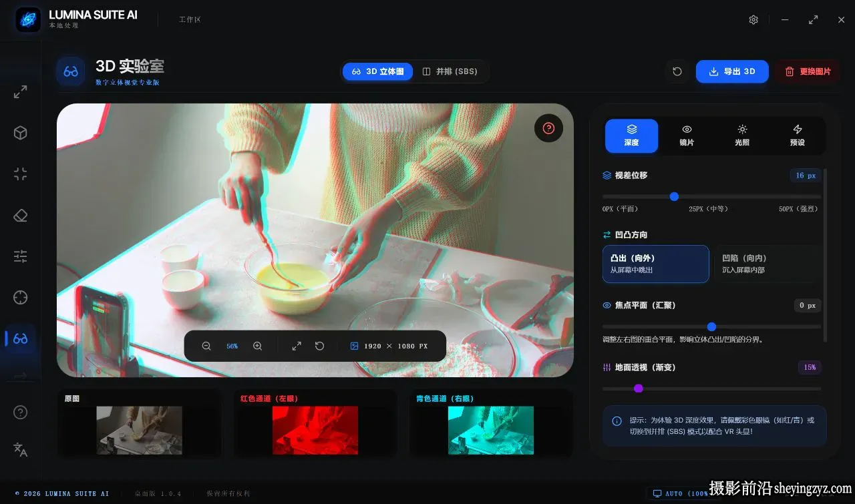Open the adjustment sliders tool in sidebar
The image size is (855, 504).
pos(21,256)
